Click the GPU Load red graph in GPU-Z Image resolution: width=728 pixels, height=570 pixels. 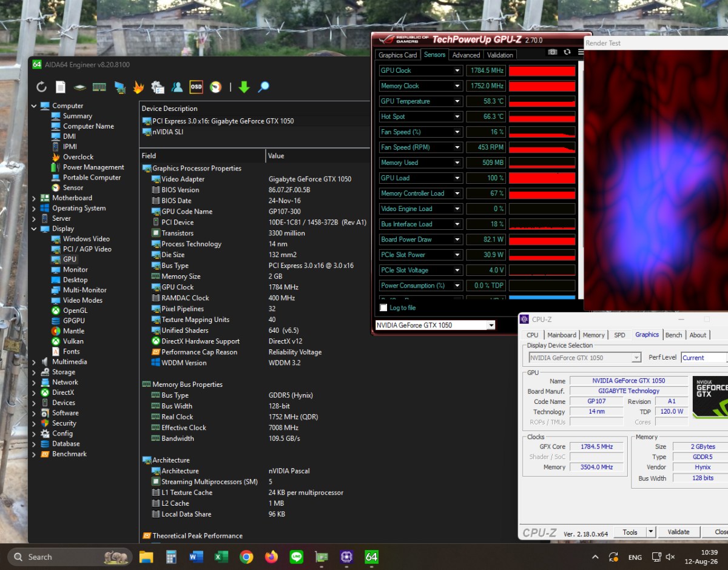pyautogui.click(x=542, y=178)
